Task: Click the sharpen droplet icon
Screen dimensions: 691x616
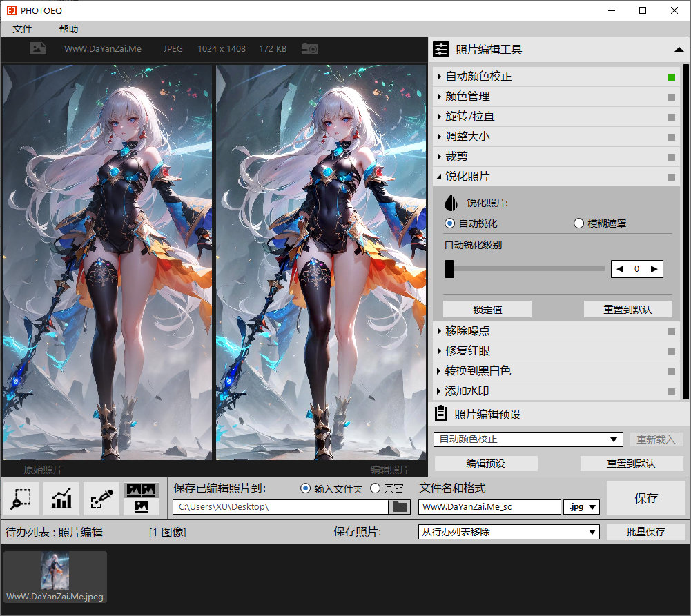Action: pyautogui.click(x=451, y=203)
